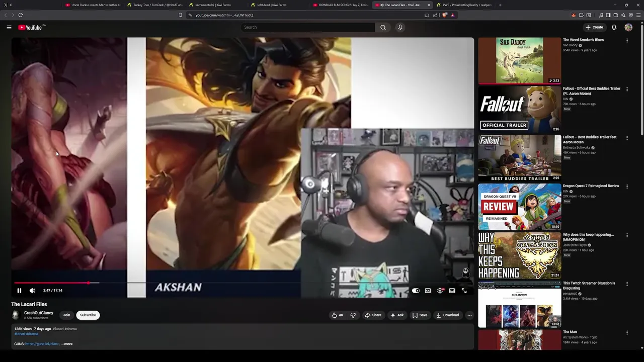Click the search magnifier button
Screen dimensions: 644x362
click(x=383, y=27)
